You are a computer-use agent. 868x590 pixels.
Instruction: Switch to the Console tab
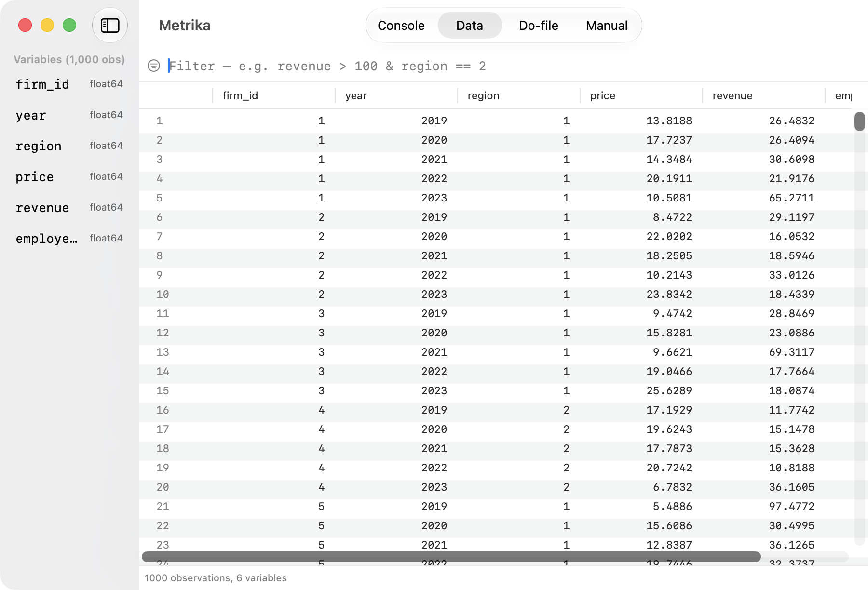click(401, 26)
